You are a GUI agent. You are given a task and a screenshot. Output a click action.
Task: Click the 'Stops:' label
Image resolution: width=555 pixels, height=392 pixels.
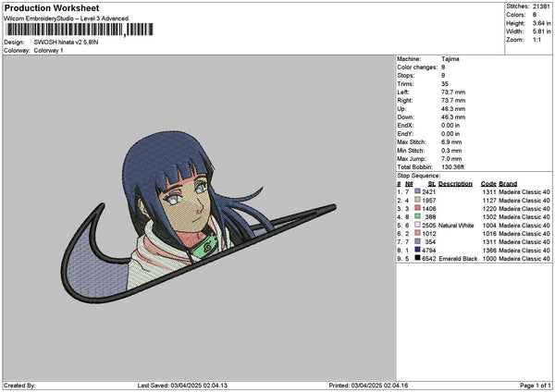pos(406,76)
